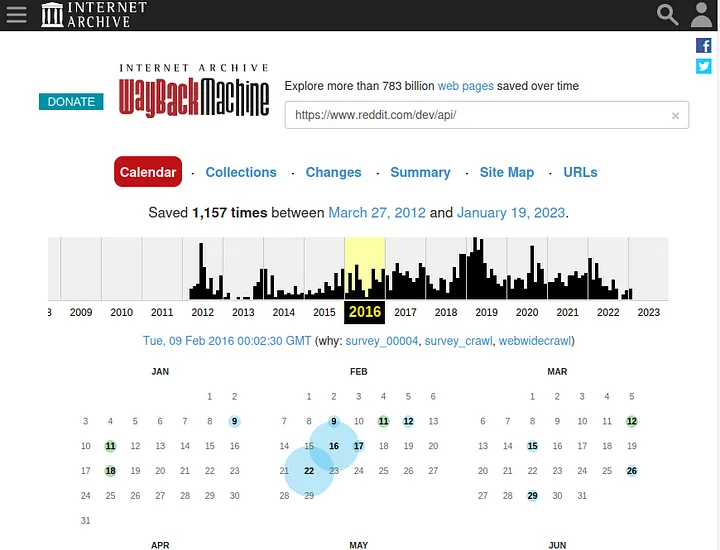
Task: Select year 2010 on the timeline
Action: [121, 312]
